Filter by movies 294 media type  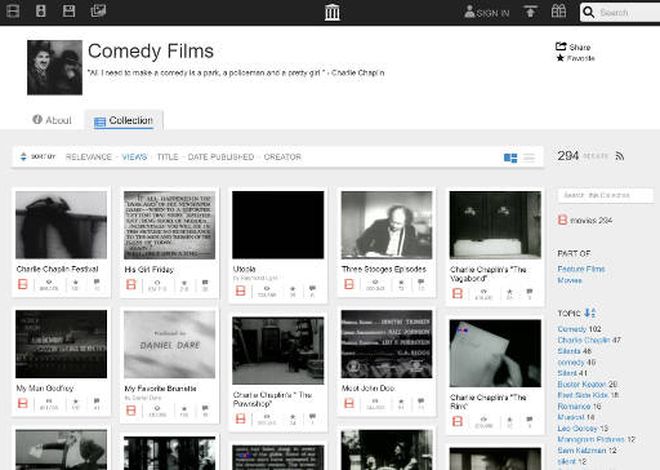coord(585,220)
